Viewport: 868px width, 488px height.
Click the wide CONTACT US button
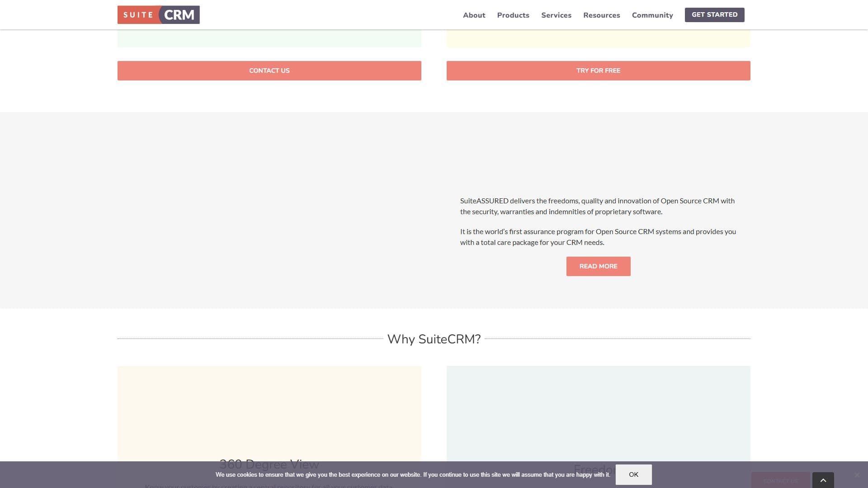(269, 70)
